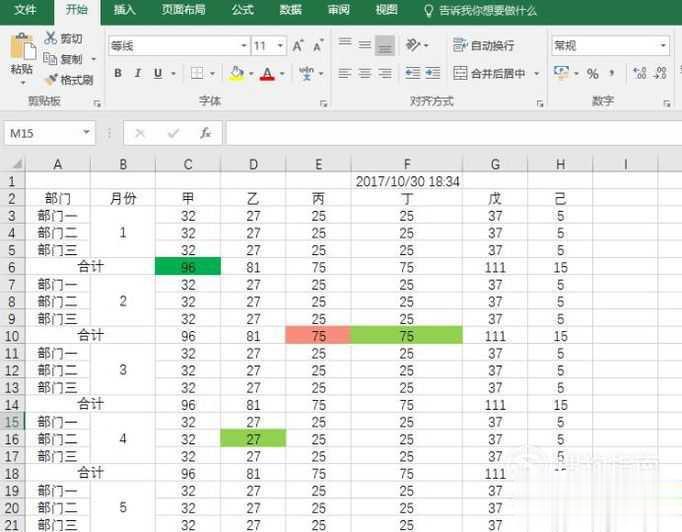The width and height of the screenshot is (682, 532).
Task: Click the formula bar input
Action: point(453,133)
